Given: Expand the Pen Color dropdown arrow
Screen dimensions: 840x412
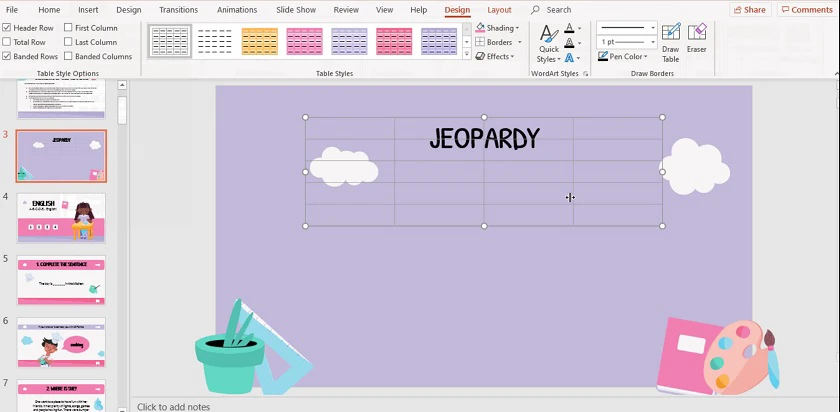Looking at the screenshot, I should (x=646, y=57).
